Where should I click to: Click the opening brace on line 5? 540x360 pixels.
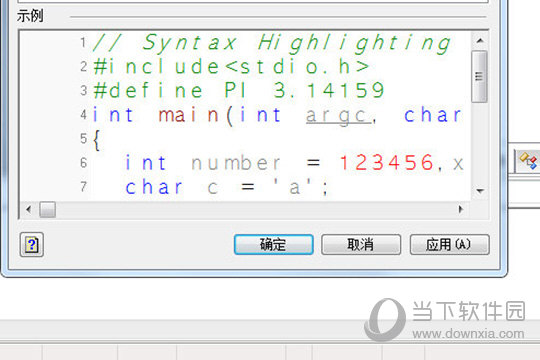tap(97, 140)
